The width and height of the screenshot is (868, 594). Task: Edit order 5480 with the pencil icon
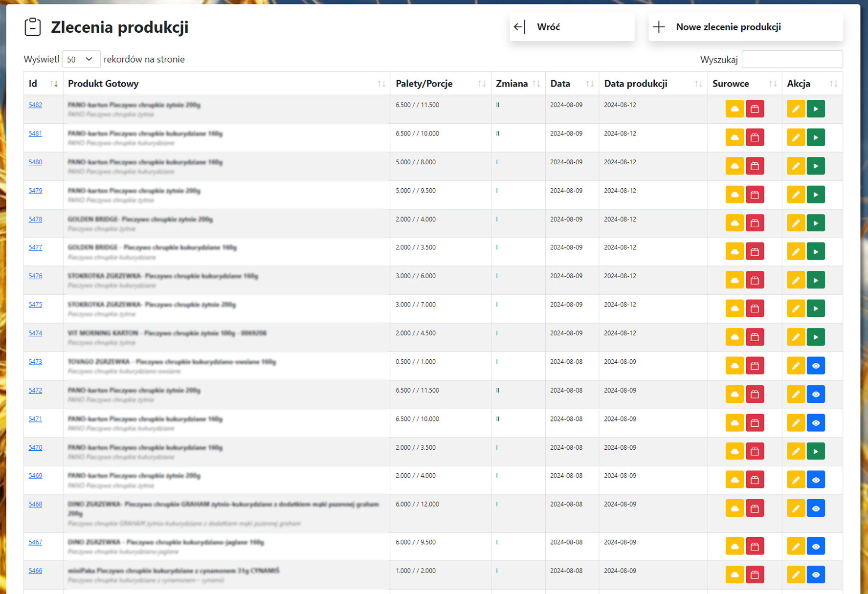point(796,166)
